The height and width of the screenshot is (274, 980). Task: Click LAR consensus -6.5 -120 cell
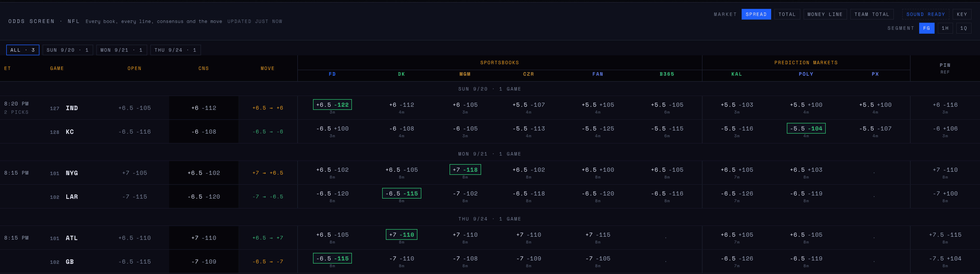pyautogui.click(x=204, y=196)
